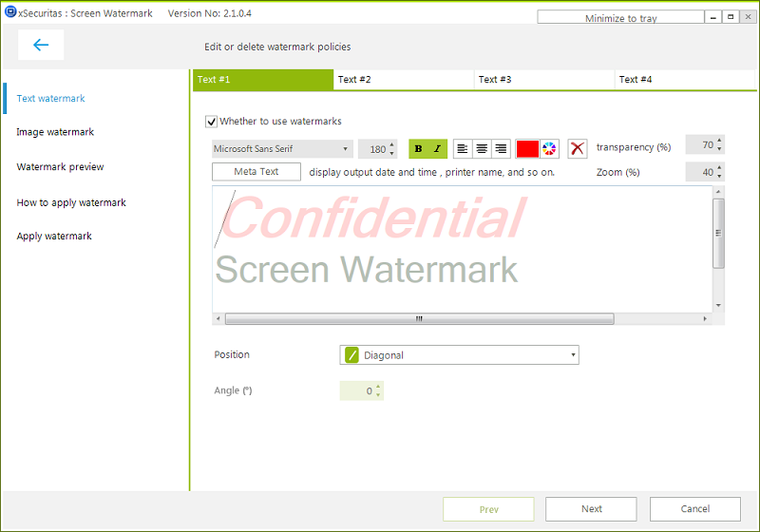Click the vertical scrollbar thumb
Viewport: 760px width, 532px height.
tap(719, 233)
